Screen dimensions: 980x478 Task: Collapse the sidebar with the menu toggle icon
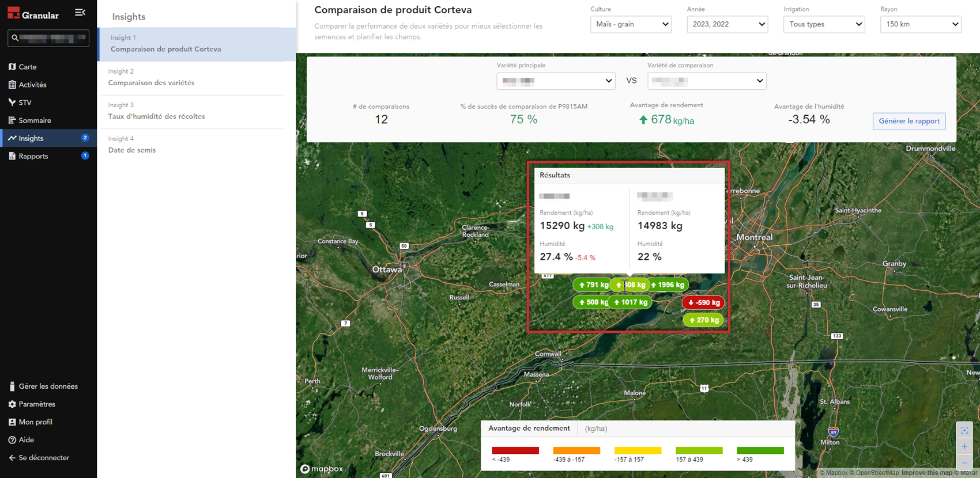[80, 13]
